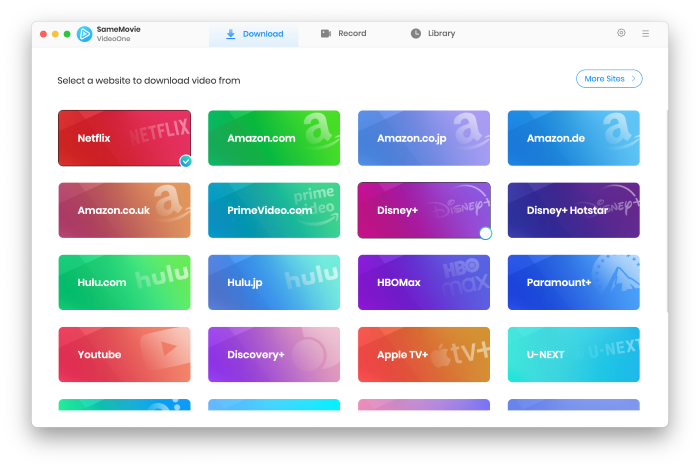
Task: Toggle the selection circle on Disney+ card
Action: tap(485, 233)
